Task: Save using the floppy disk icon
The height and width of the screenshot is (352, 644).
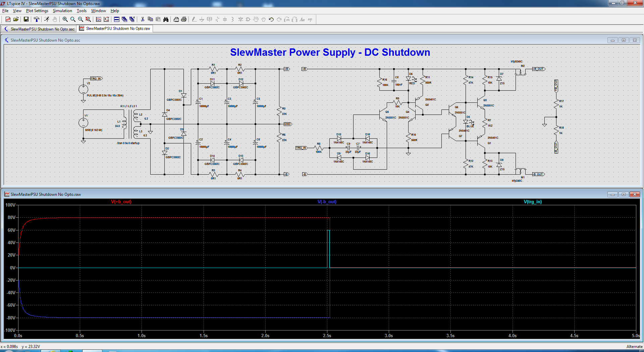Action: 26,19
